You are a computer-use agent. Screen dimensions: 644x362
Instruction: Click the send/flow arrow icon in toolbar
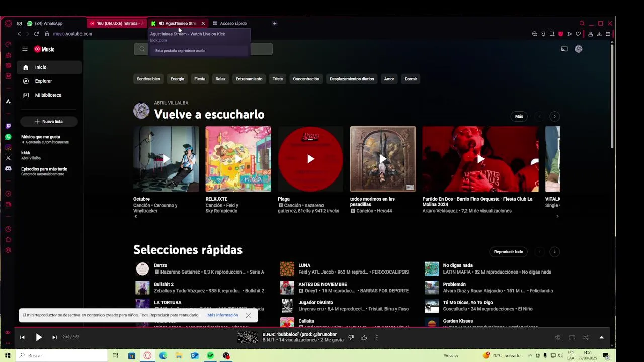569,34
